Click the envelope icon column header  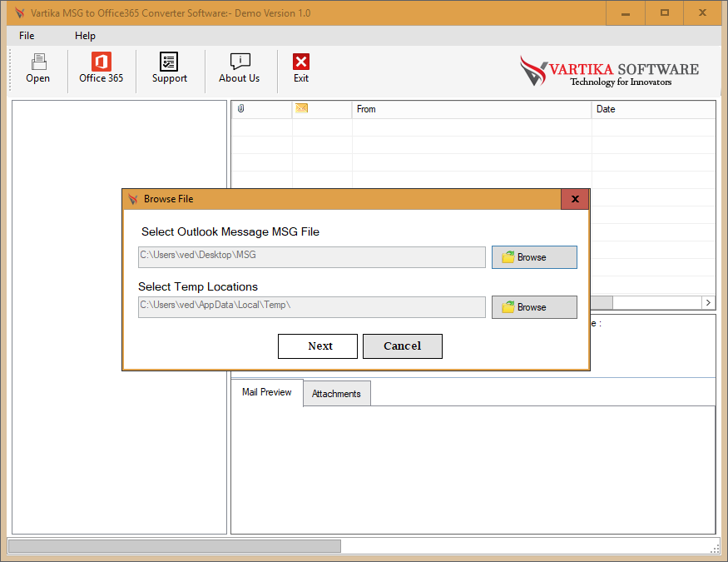click(x=322, y=109)
